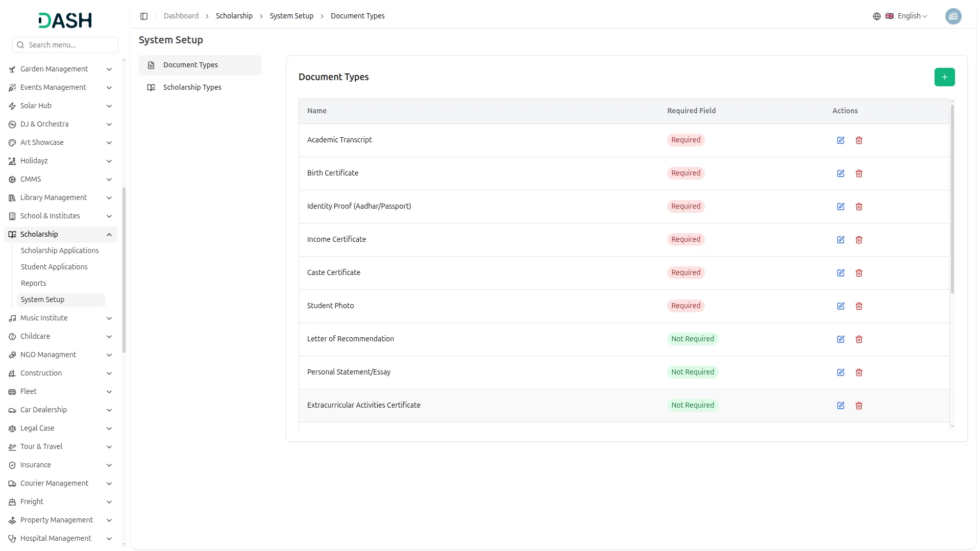Viewport: 980px width, 551px height.
Task: Toggle the sidebar collapse icon
Action: click(x=144, y=16)
